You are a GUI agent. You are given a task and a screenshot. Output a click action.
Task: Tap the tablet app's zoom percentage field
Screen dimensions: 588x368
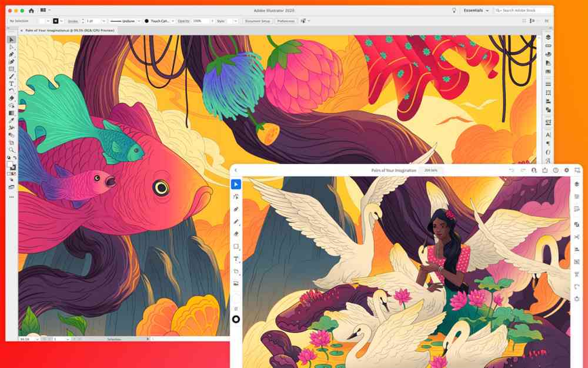tap(430, 170)
